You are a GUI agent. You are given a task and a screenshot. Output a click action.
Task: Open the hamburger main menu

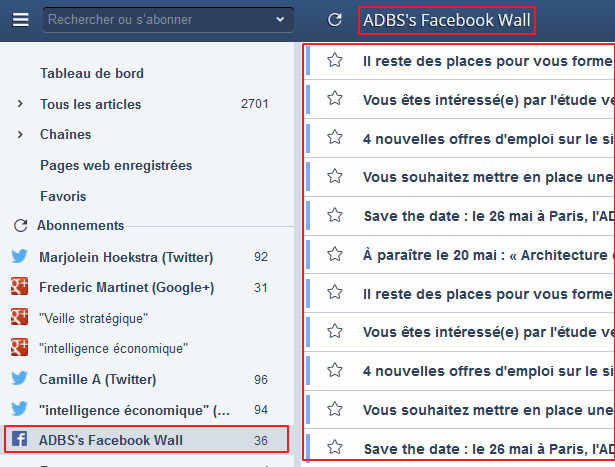click(20, 20)
